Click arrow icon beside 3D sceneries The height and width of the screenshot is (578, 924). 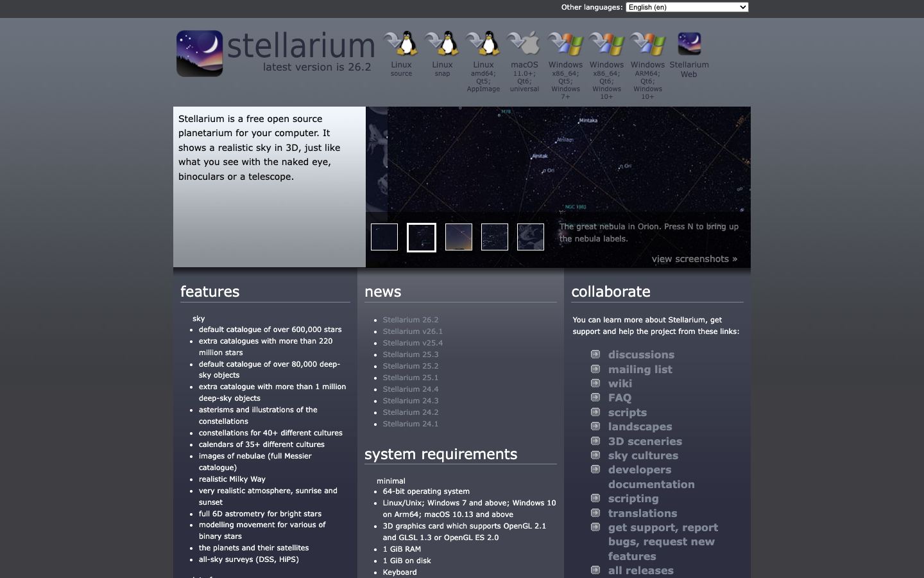tap(595, 441)
